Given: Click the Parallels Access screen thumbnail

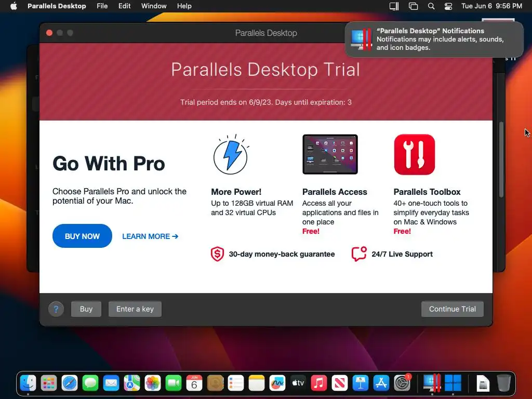Looking at the screenshot, I should pos(330,154).
